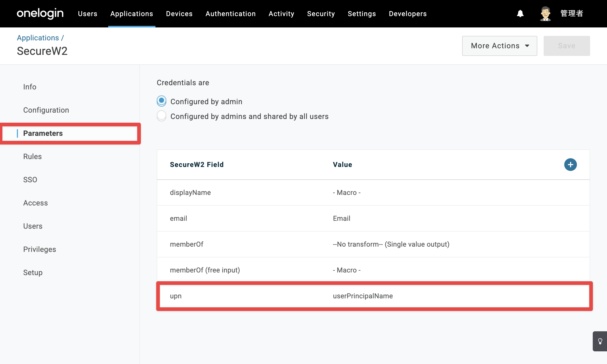This screenshot has height=364, width=607.
Task: Switch to the Configuration side tab
Action: coord(46,110)
